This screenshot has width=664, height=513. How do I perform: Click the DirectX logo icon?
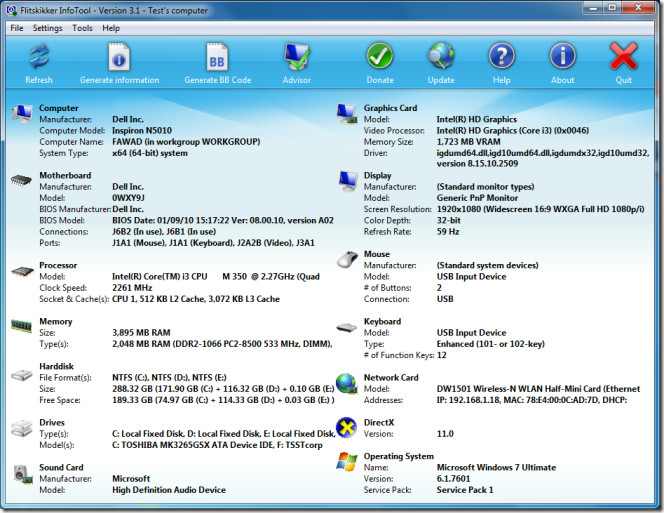(346, 427)
